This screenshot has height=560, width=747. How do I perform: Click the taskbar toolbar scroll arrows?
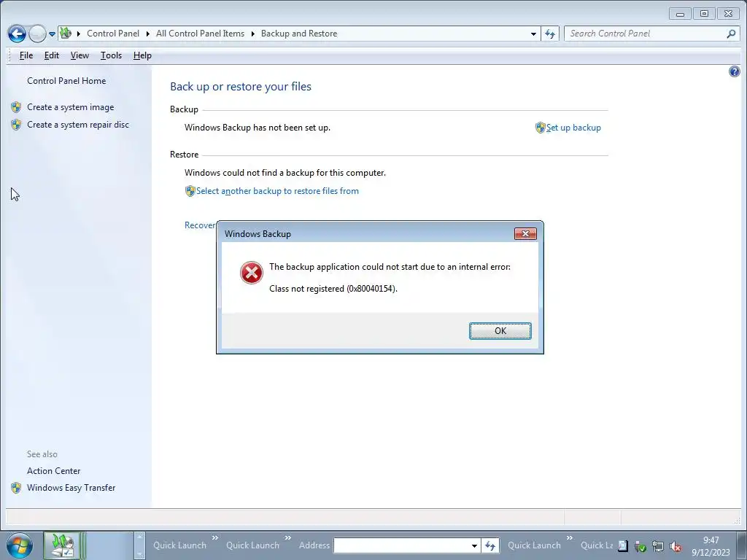click(139, 545)
